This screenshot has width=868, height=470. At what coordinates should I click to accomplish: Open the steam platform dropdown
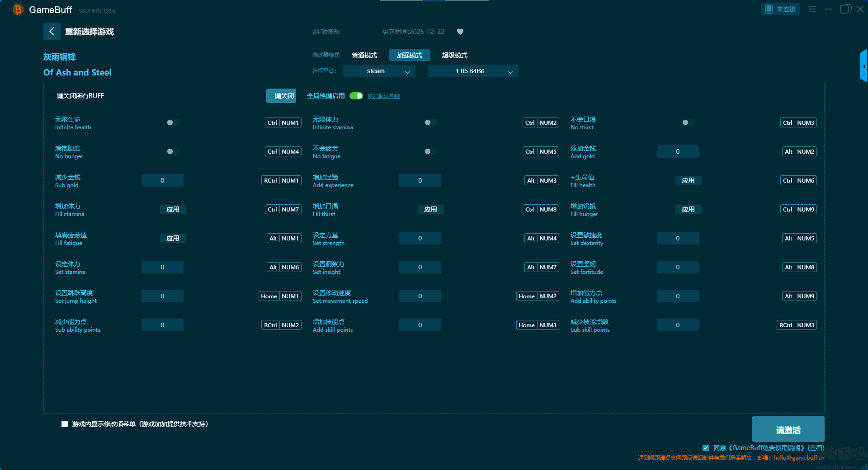tap(379, 71)
